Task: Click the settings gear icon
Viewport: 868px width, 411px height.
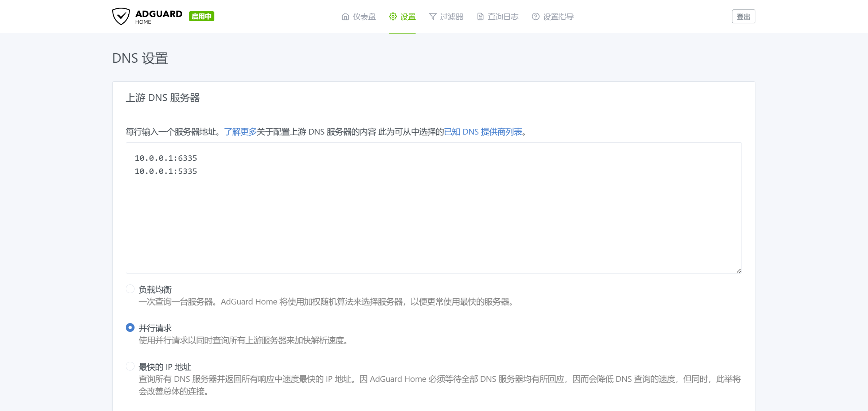Action: (393, 17)
